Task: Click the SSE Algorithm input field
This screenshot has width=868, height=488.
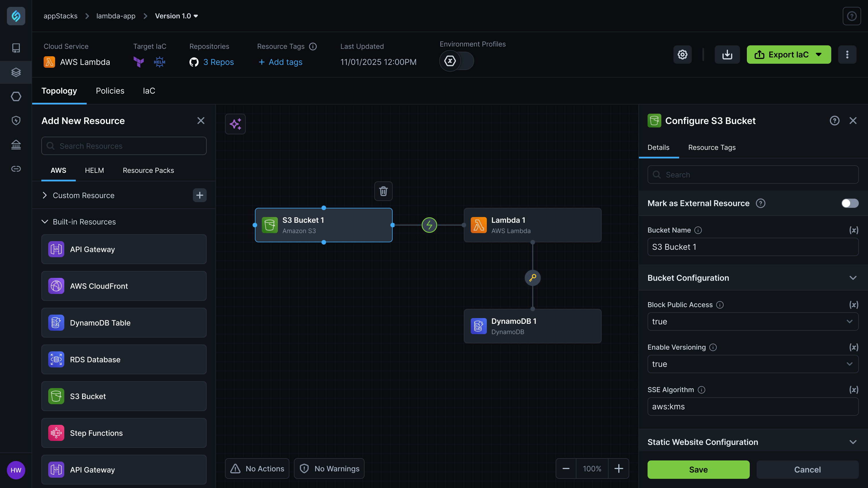Action: (x=752, y=406)
